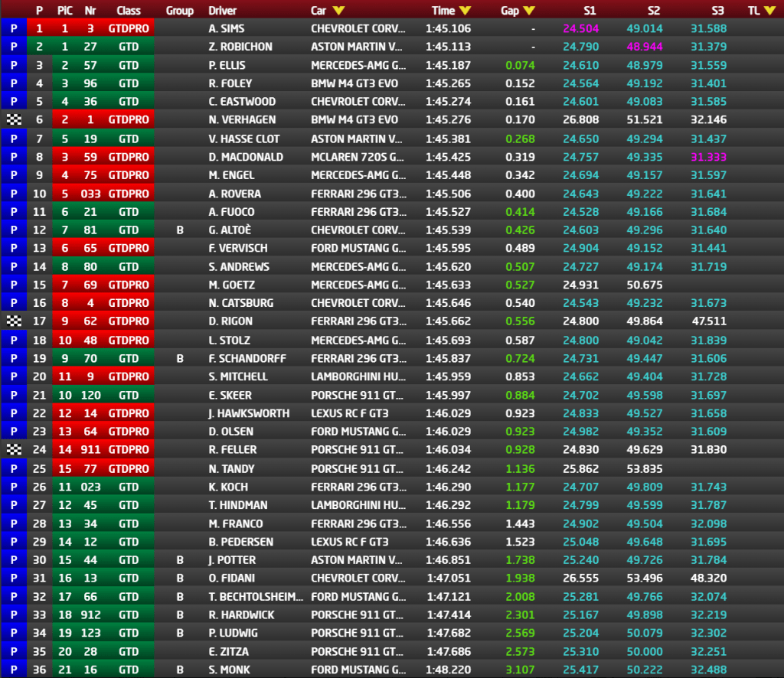Sort by the S2 column header
This screenshot has height=678, width=784.
654,11
